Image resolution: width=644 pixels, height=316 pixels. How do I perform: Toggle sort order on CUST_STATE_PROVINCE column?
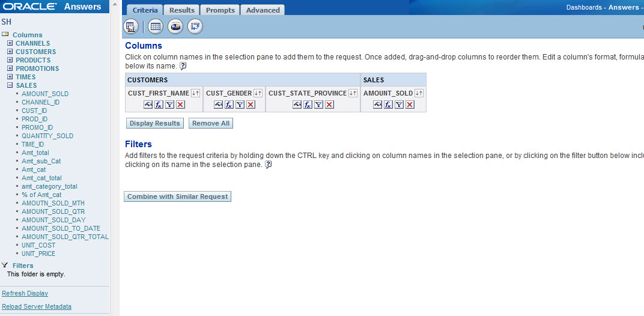353,93
